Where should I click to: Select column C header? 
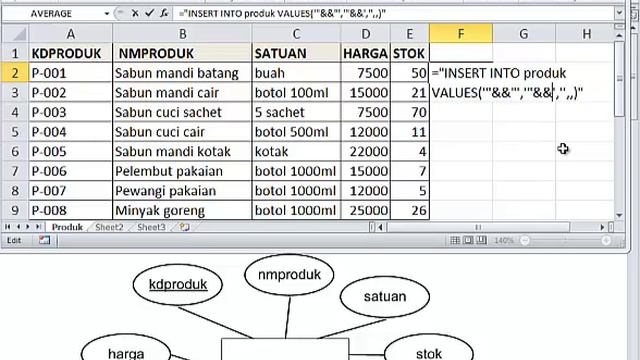click(296, 33)
